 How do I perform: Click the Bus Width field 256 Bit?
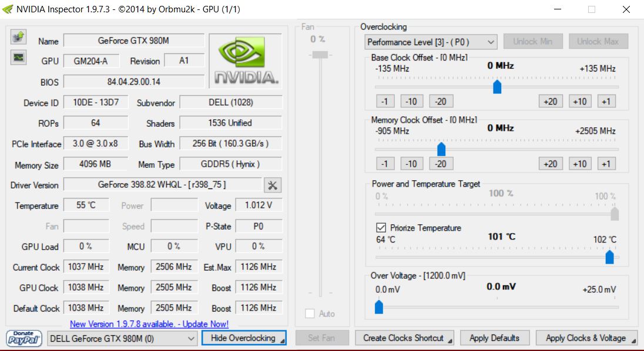231,143
